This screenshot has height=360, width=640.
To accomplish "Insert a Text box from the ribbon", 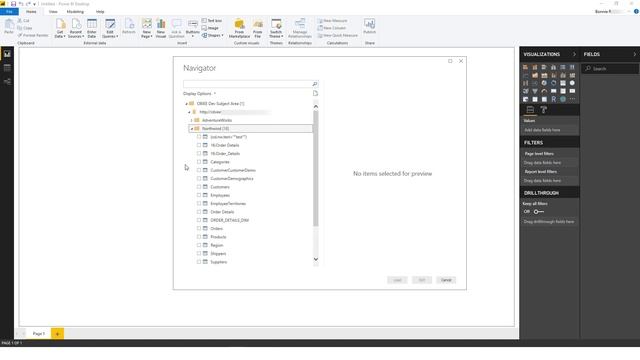I will (212, 20).
